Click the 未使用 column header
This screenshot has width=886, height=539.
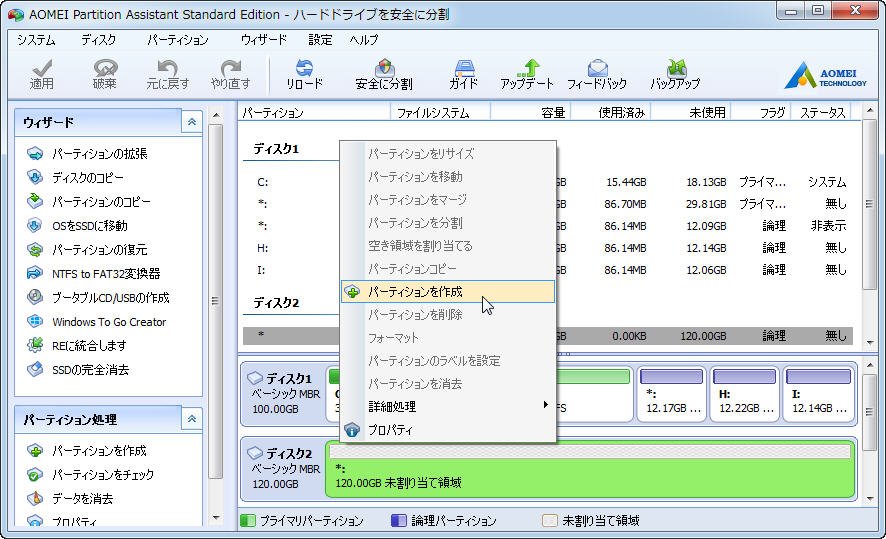coord(691,112)
